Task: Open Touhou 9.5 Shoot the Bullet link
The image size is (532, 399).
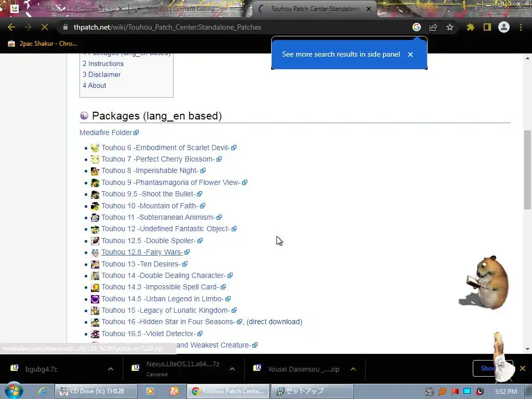Action: [152, 194]
